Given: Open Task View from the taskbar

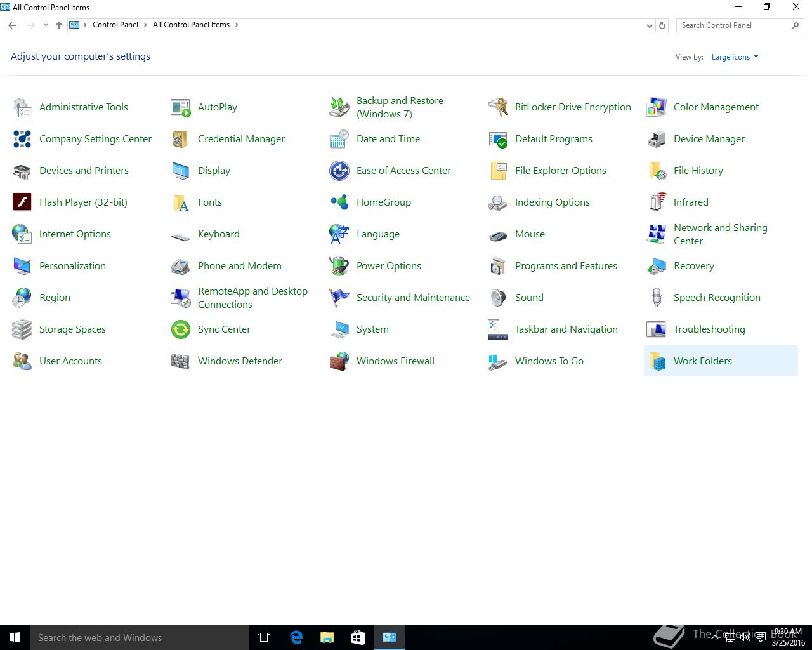Looking at the screenshot, I should tap(264, 637).
